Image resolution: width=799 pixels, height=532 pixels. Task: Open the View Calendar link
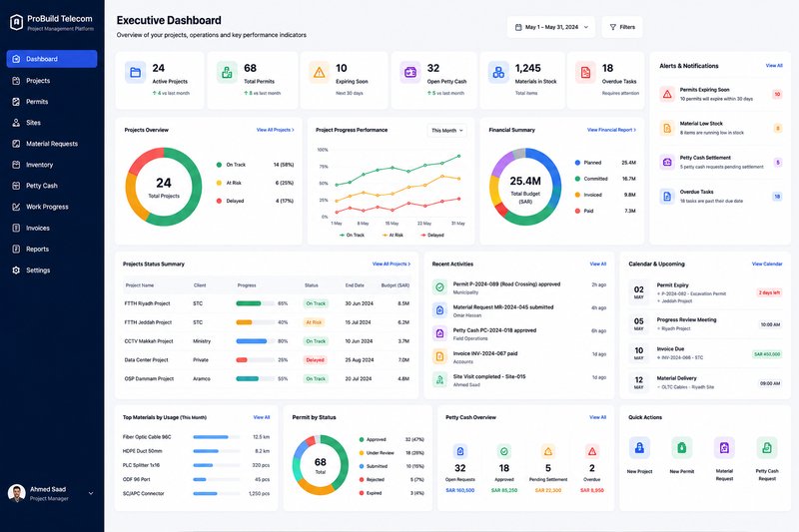click(x=767, y=265)
